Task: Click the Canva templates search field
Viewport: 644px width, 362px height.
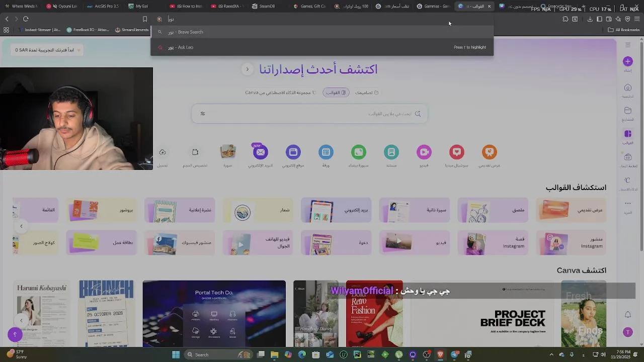Action: coord(309,114)
